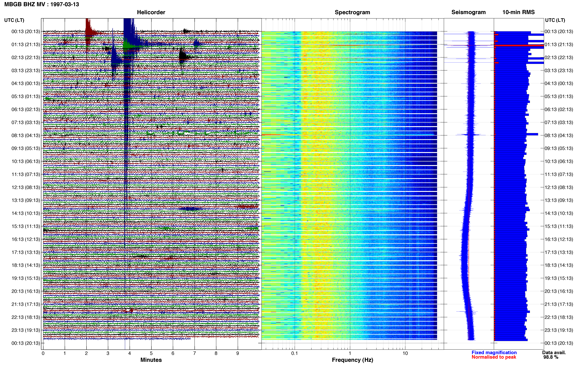Click the 'Minutes' x-axis label
The image size is (588, 368).
pos(151,360)
